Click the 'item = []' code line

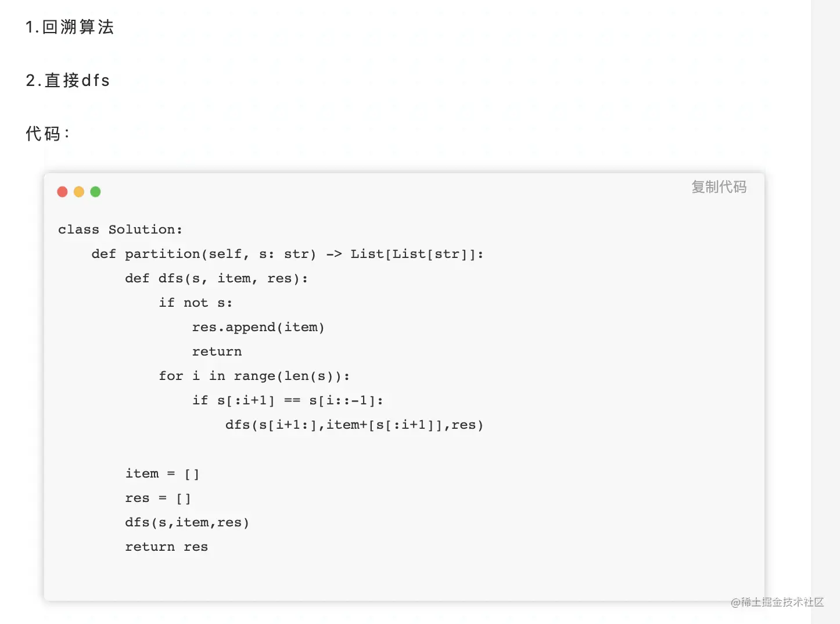162,474
